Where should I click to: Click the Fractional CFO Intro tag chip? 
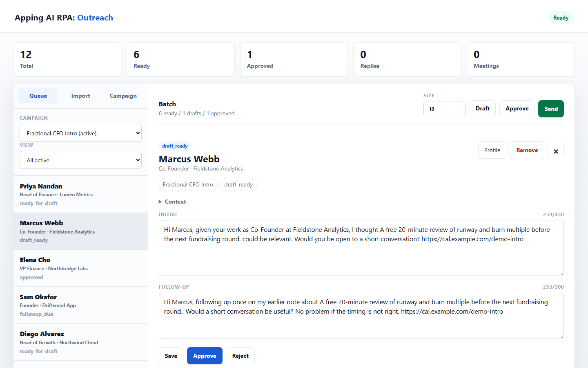click(x=188, y=184)
